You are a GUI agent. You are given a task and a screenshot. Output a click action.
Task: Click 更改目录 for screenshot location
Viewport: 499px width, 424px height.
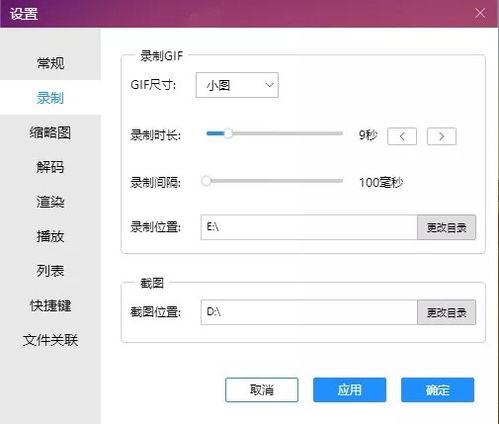coord(446,312)
